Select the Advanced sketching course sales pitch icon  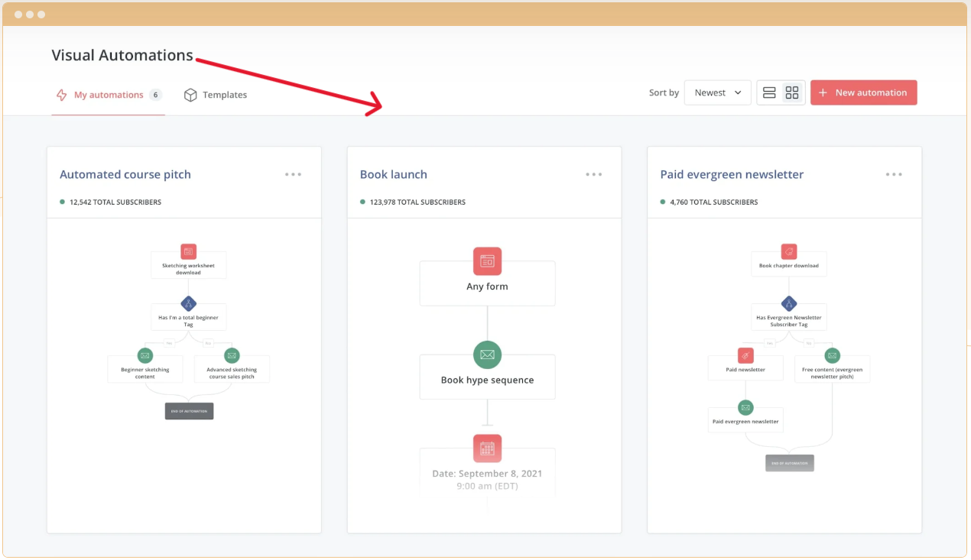pos(232,355)
